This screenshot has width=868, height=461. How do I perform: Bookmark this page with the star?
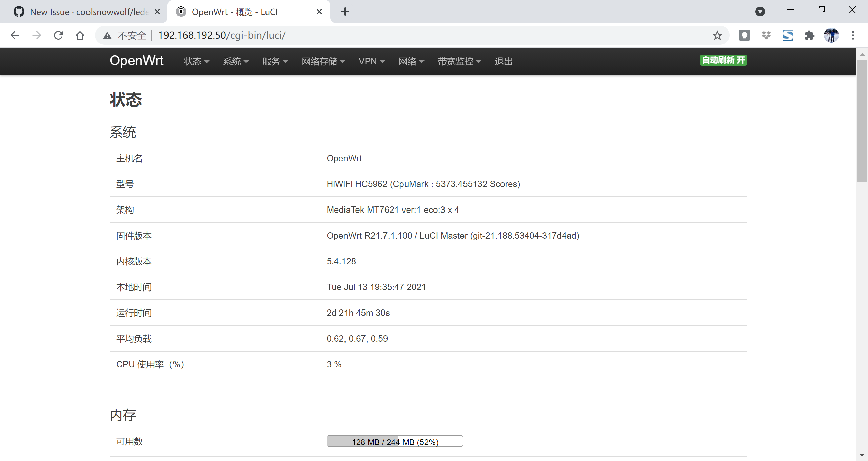(x=717, y=35)
